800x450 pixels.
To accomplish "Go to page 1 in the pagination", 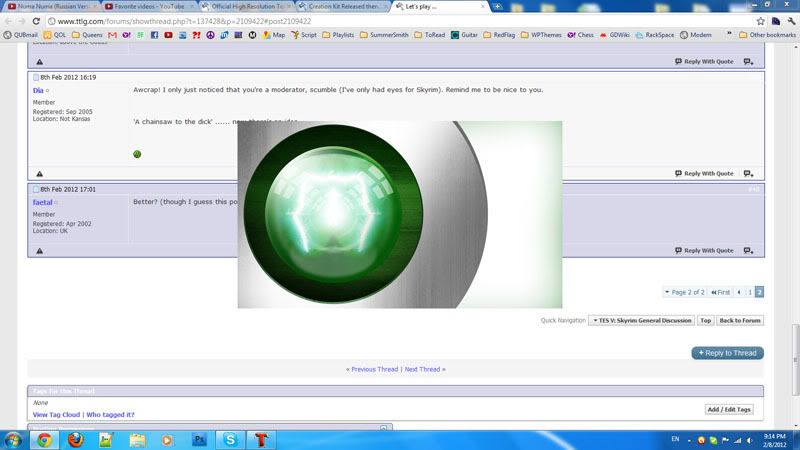I will click(x=750, y=292).
